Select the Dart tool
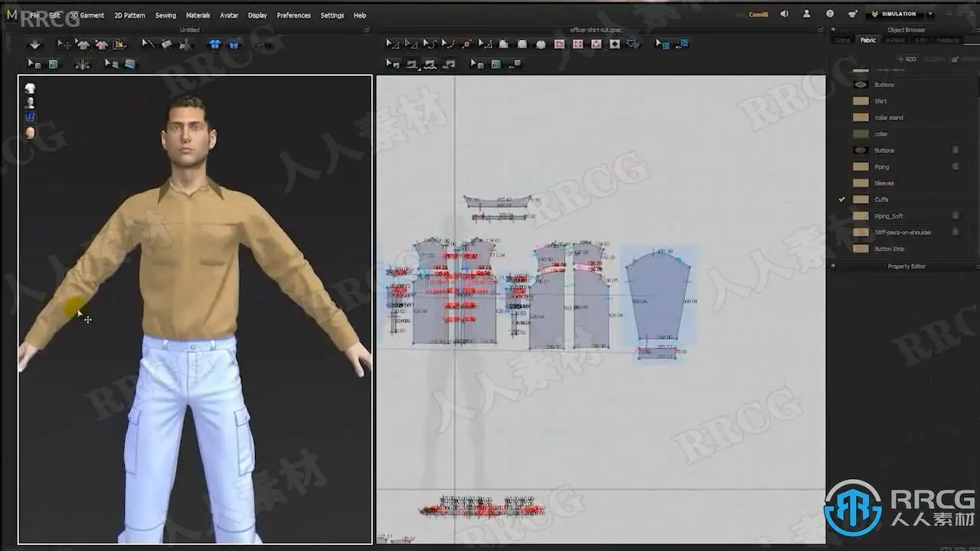 pos(614,44)
